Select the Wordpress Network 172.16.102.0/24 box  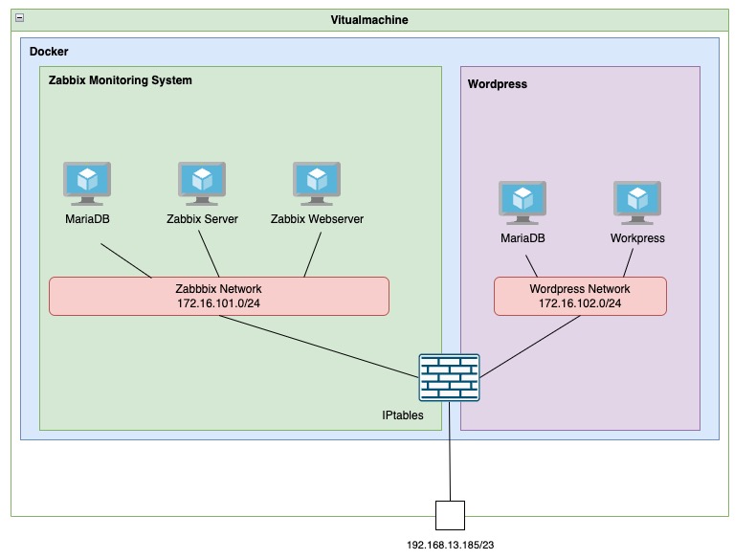[x=580, y=296]
